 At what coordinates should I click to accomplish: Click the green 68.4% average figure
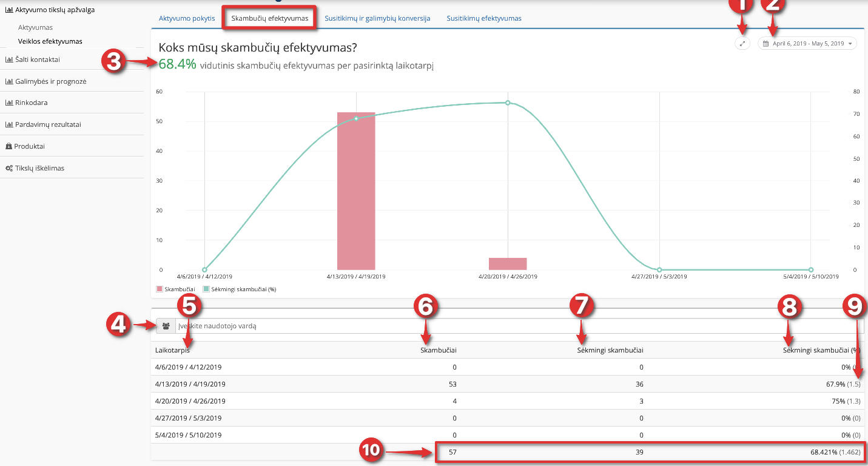(x=177, y=64)
